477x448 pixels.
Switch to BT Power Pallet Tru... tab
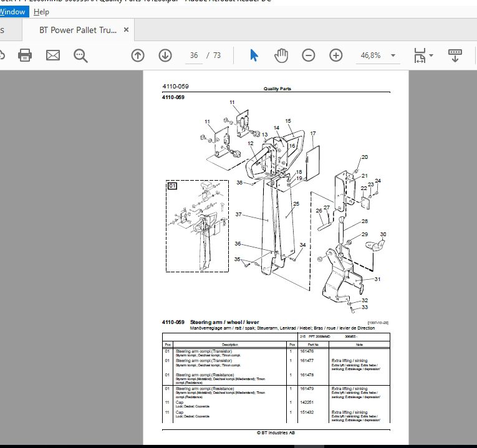[x=78, y=30]
